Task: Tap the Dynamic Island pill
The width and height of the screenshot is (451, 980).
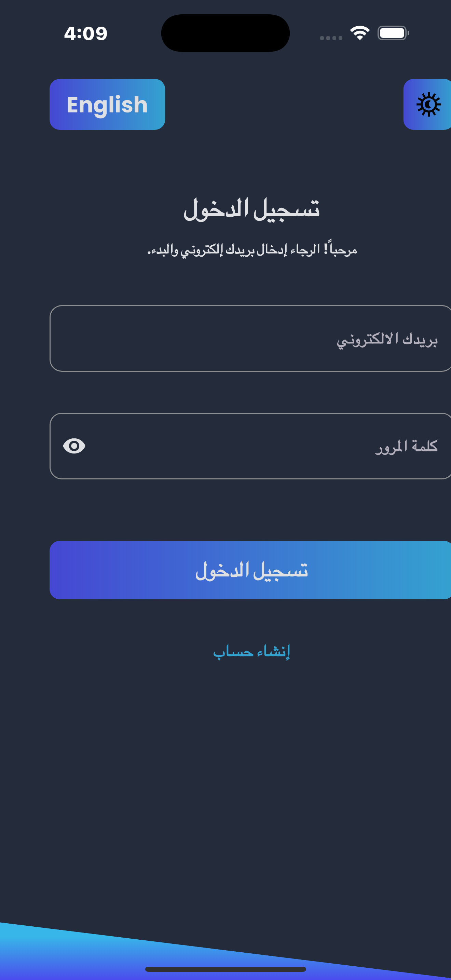Action: click(225, 33)
